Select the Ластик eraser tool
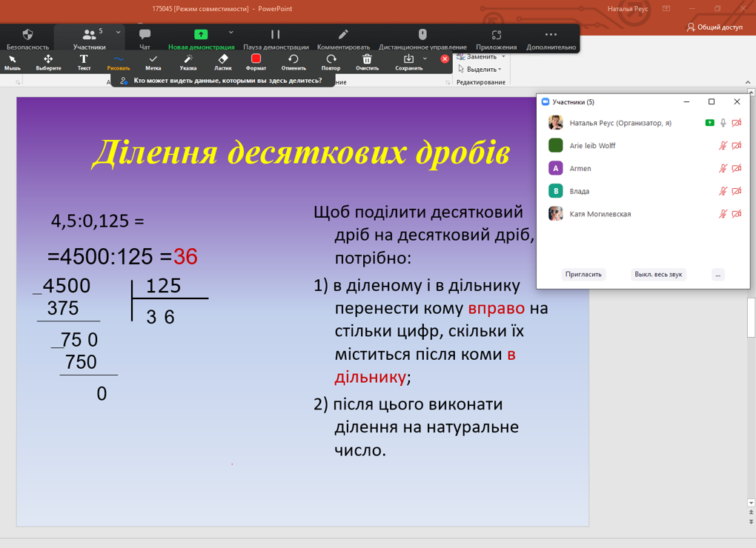This screenshot has height=548, width=756. 223,61
